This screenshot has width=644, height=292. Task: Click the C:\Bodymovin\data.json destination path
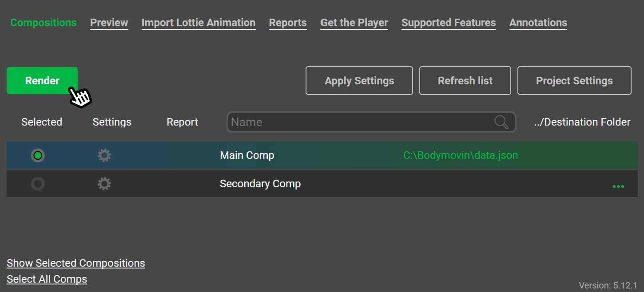(x=461, y=155)
